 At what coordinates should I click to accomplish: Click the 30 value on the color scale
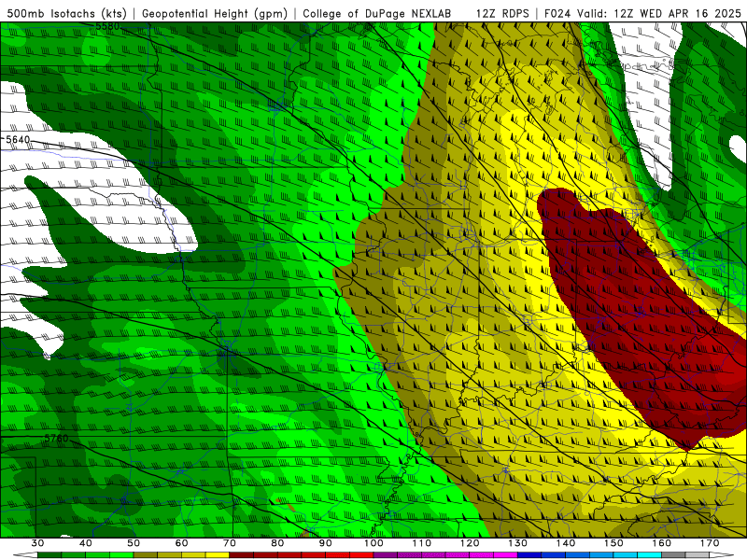pos(37,543)
